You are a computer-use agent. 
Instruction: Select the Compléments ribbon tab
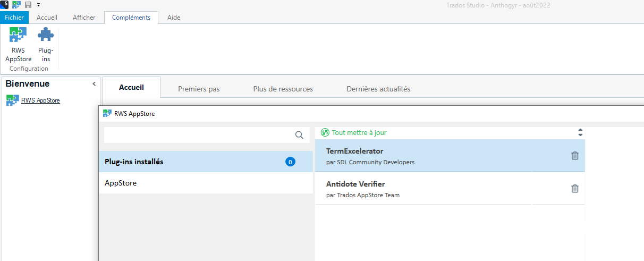coord(131,18)
